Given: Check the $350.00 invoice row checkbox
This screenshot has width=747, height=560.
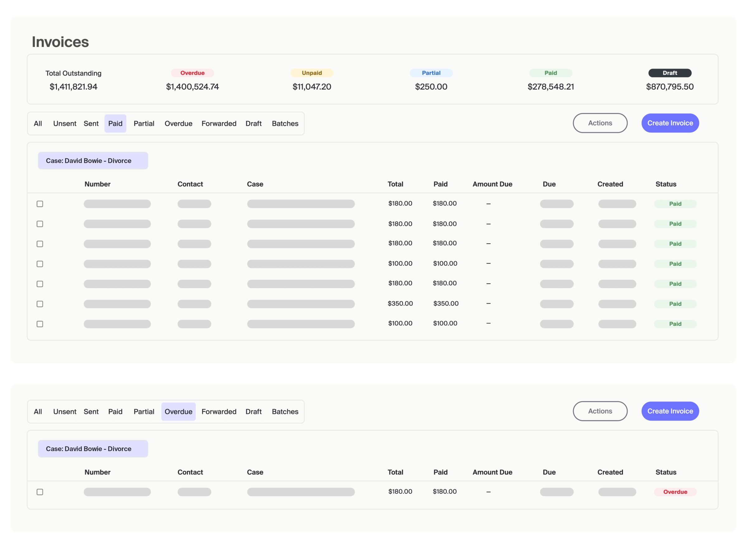Looking at the screenshot, I should pos(40,304).
